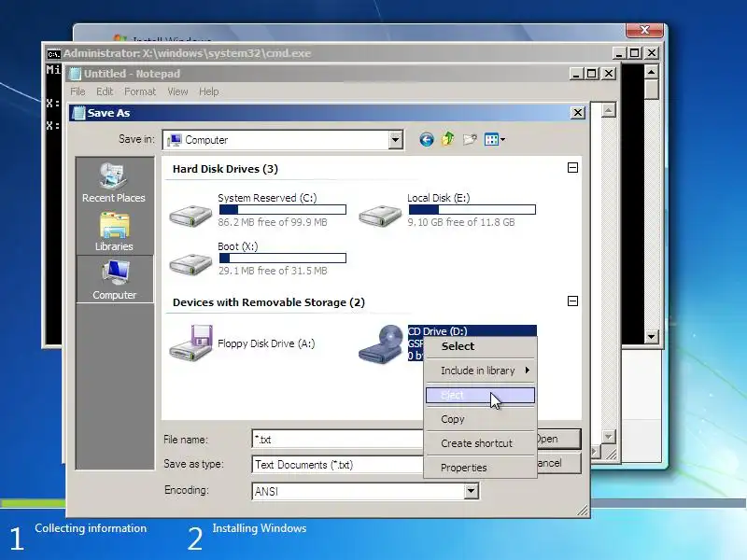The image size is (747, 560).
Task: Click the Open button in Save As
Action: (558, 439)
